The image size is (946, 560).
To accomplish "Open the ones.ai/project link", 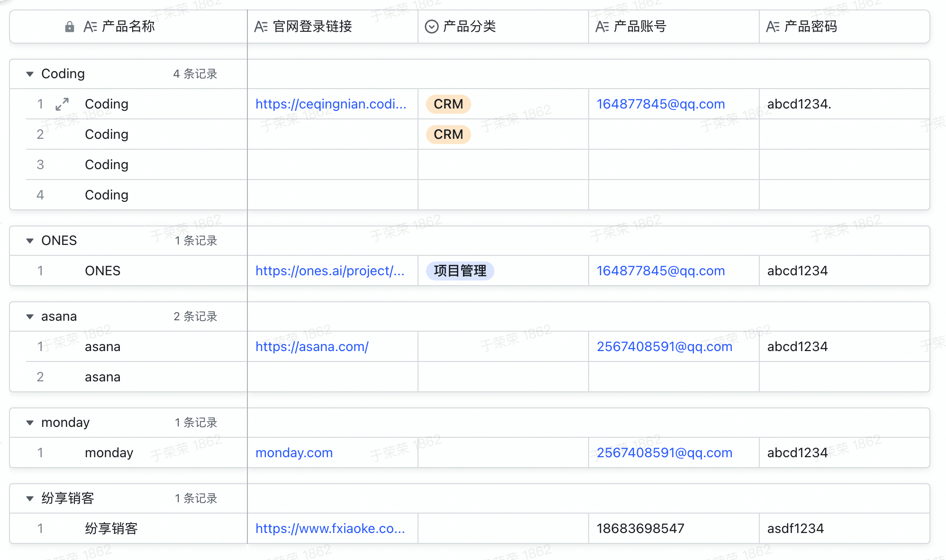I will point(330,271).
